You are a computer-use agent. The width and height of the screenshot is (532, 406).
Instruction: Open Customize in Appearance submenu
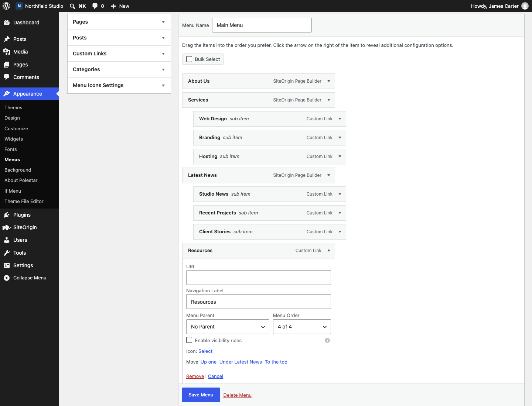(16, 128)
